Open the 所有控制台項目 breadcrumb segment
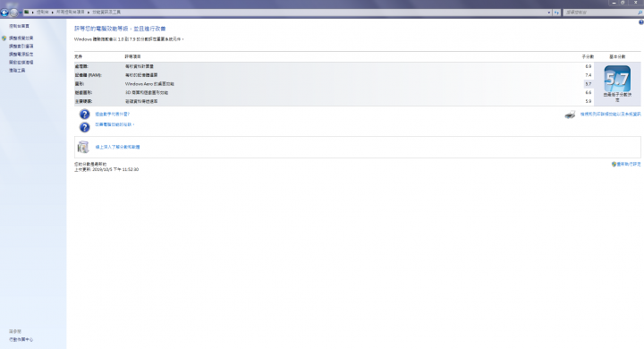Viewport: 644px width, 349px height. pyautogui.click(x=71, y=13)
